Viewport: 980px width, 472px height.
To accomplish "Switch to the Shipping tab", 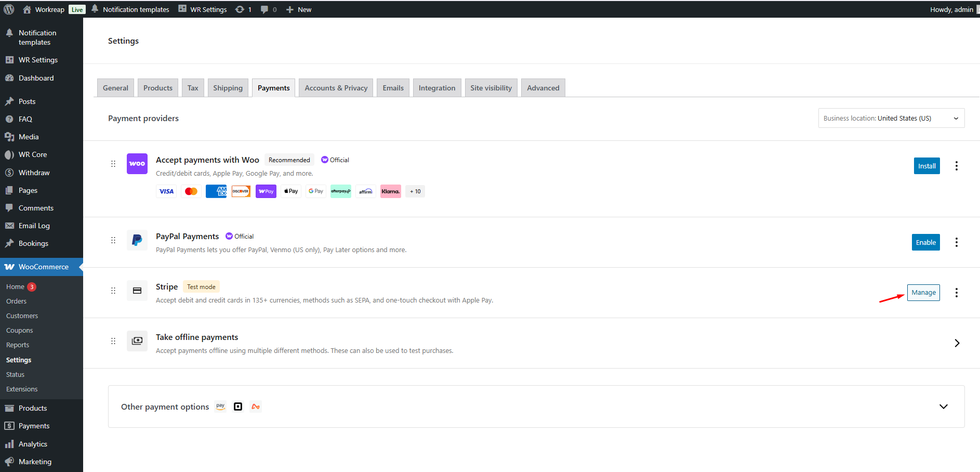I will coord(228,88).
